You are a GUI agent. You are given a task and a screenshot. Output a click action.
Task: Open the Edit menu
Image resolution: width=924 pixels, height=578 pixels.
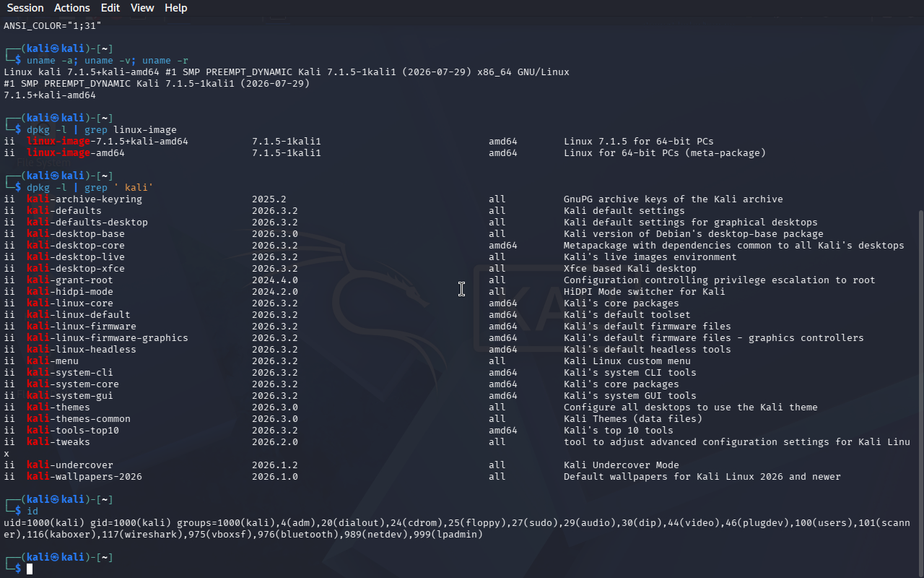(x=110, y=8)
